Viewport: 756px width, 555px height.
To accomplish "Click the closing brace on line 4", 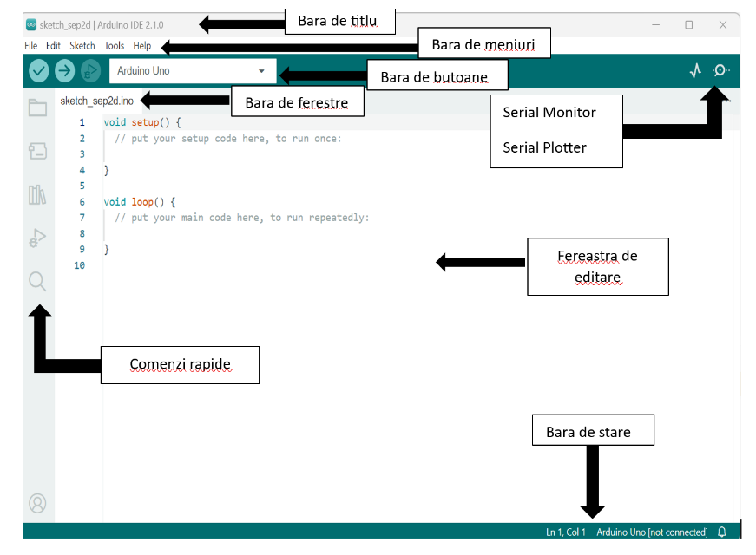I will click(x=107, y=170).
